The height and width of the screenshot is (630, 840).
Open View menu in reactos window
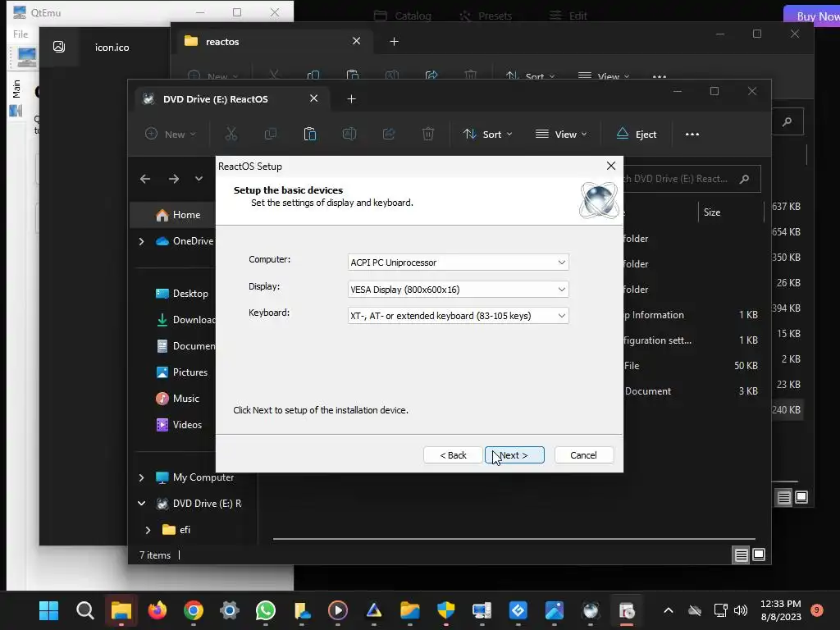604,76
